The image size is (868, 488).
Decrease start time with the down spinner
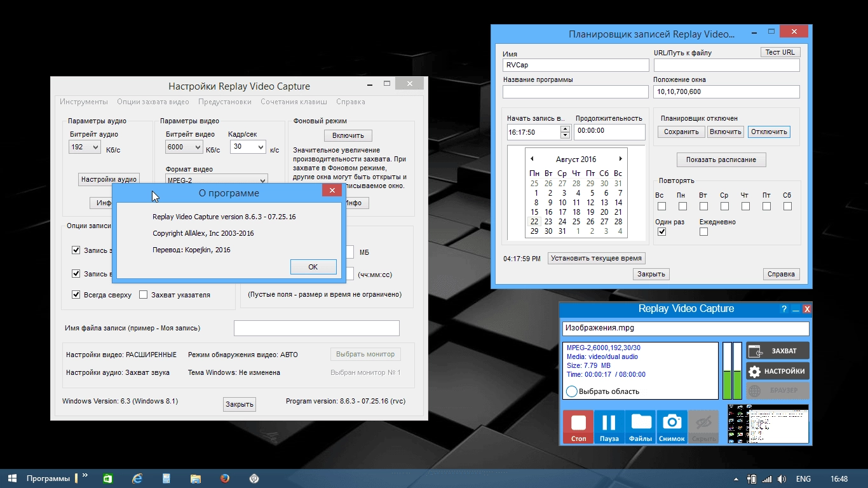pos(565,135)
